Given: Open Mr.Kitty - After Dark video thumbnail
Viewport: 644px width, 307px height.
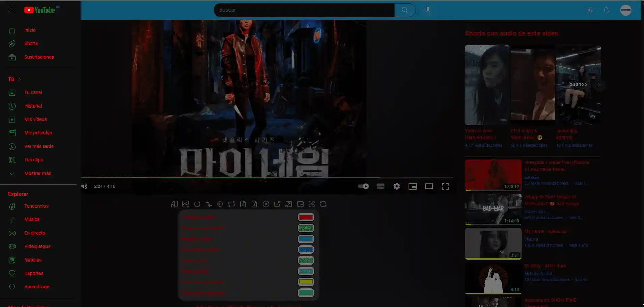Looking at the screenshot, I should coord(493,278).
